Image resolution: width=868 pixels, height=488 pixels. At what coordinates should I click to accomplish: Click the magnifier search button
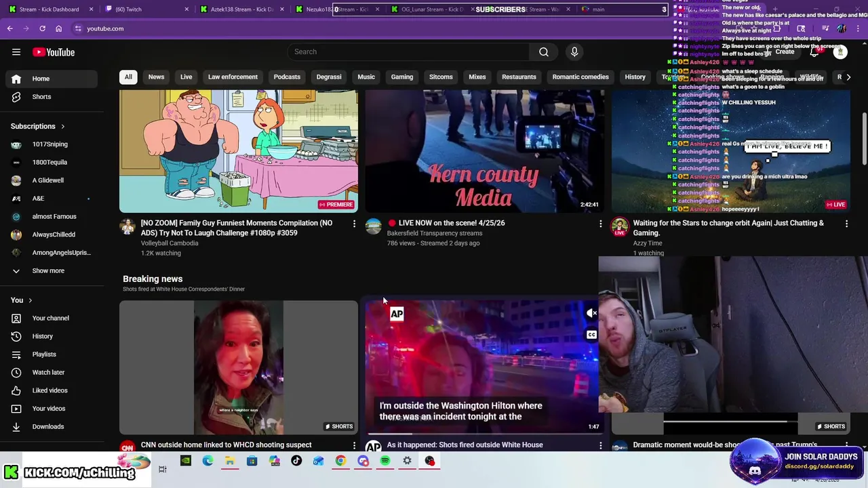(x=544, y=52)
